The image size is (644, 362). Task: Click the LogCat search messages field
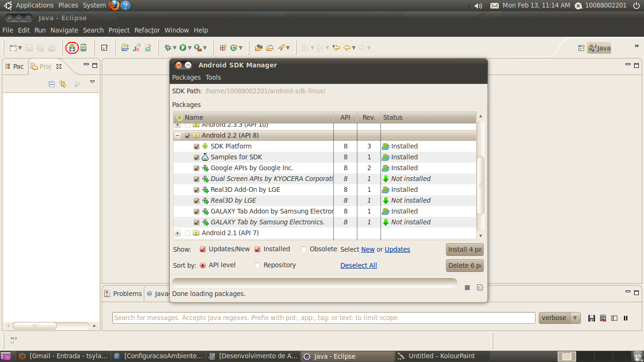324,318
